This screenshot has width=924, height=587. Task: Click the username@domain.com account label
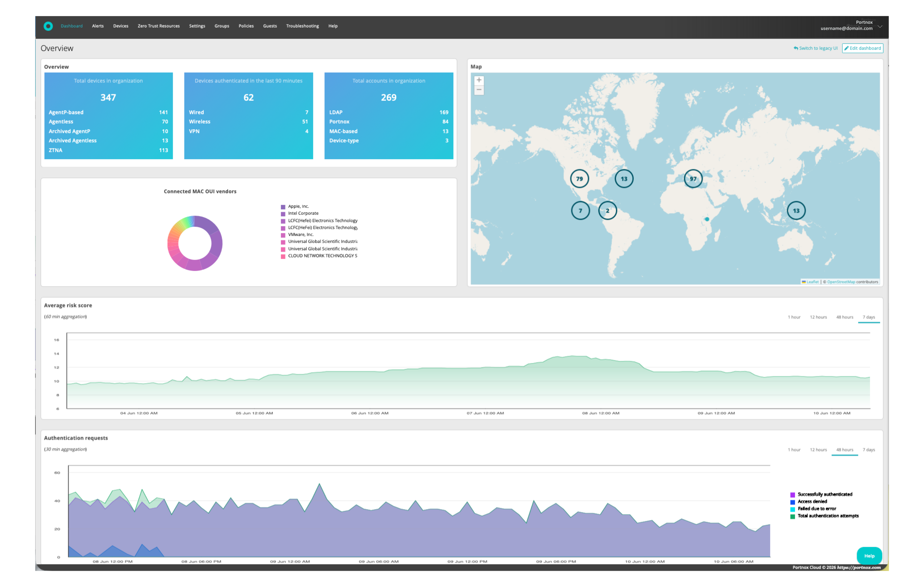pos(846,28)
